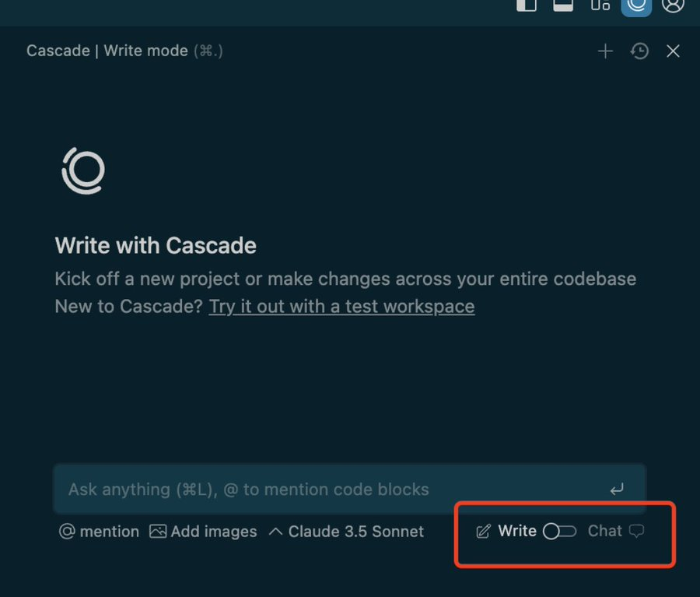This screenshot has width=700, height=597.
Task: Open Cascade conversation history clock icon
Action: point(639,51)
